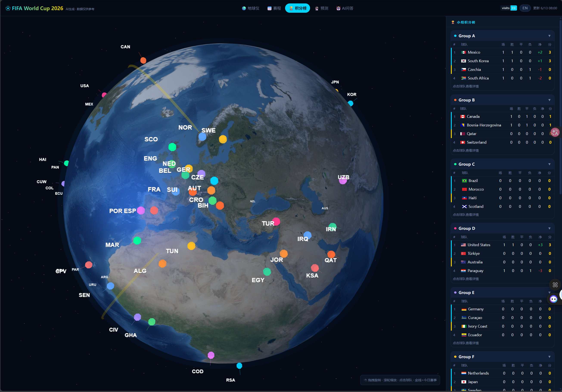This screenshot has width=562, height=392.
Task: Select the 积分榜 standings tab
Action: pos(297,8)
